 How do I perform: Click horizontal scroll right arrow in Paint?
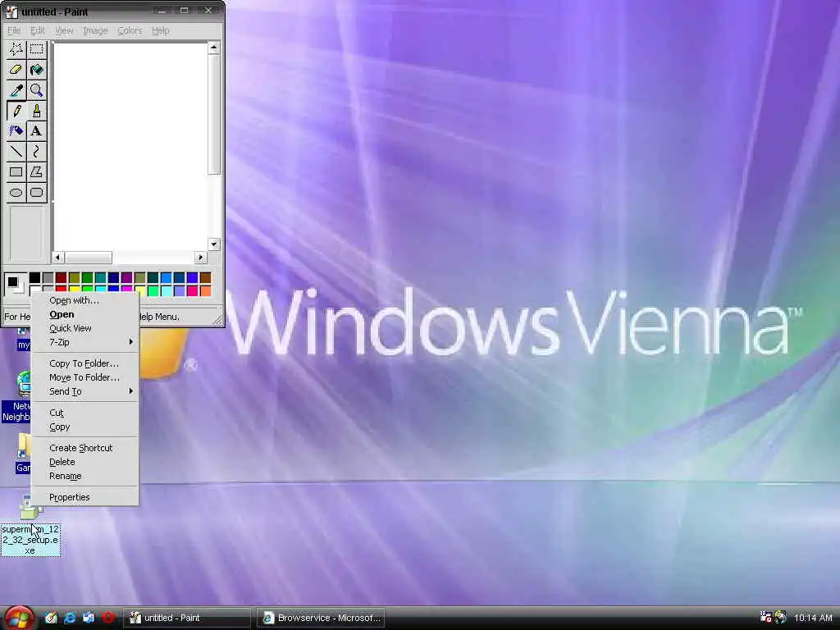(x=201, y=257)
